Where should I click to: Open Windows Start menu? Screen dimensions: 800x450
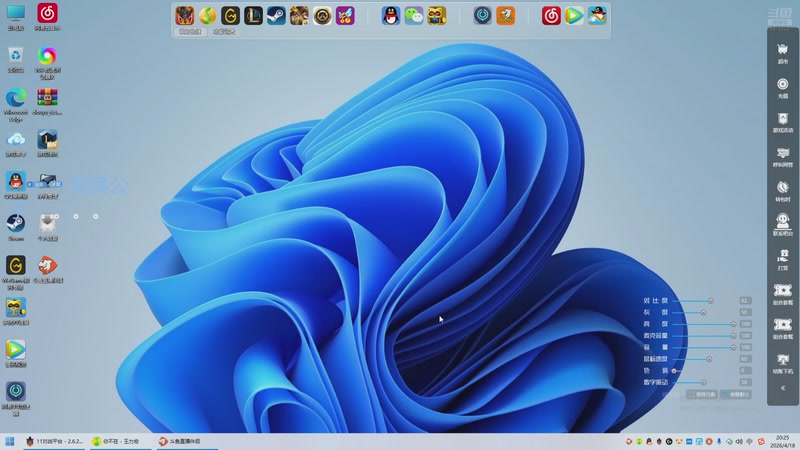[10, 441]
